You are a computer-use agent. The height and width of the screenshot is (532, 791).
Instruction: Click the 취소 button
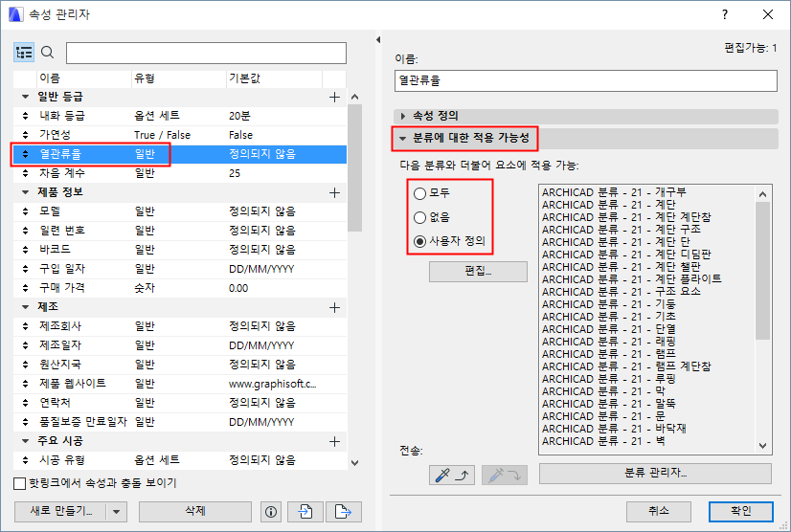pyautogui.click(x=659, y=511)
